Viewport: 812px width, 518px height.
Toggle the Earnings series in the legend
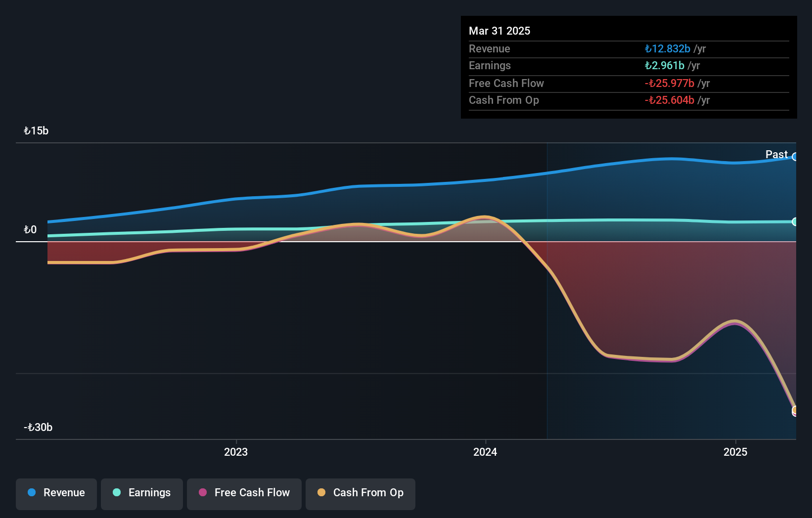(x=142, y=494)
